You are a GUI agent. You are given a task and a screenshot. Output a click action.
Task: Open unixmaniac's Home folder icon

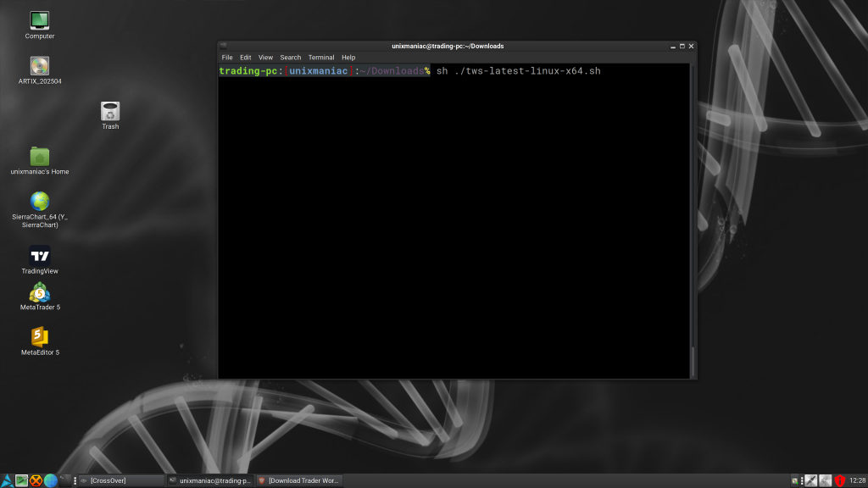39,158
